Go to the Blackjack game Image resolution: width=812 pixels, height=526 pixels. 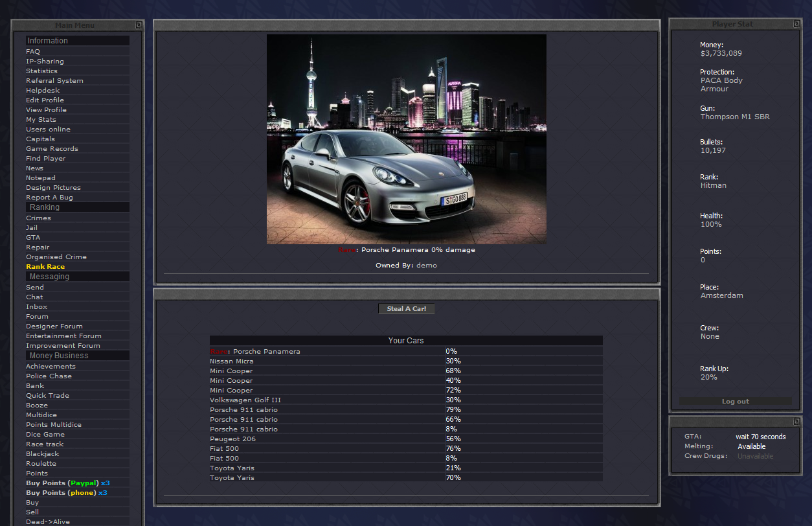42,454
